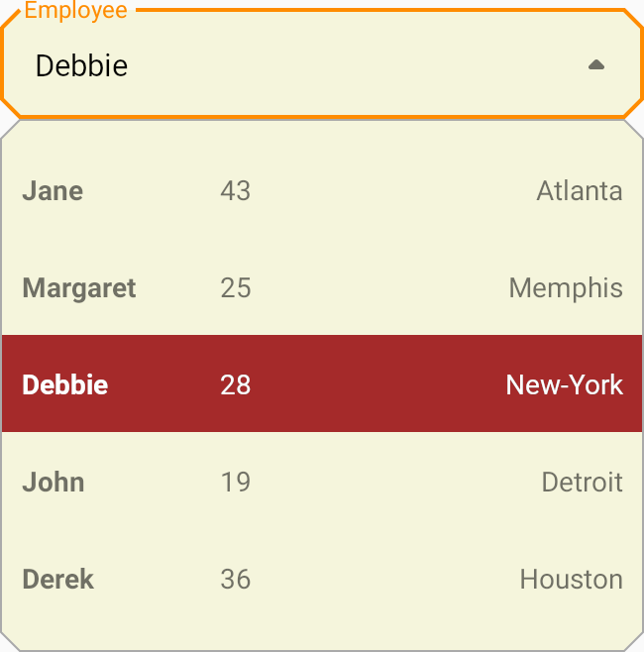Pick the highlighted Debbie name in the list

[x=65, y=384]
